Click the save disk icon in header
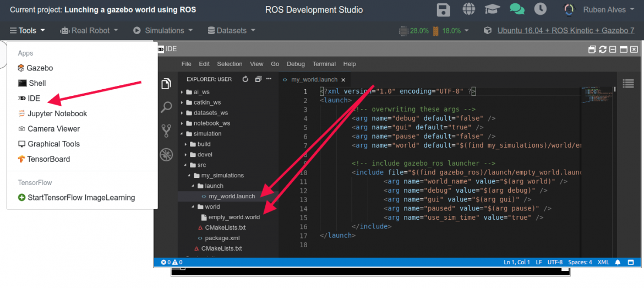 [444, 9]
